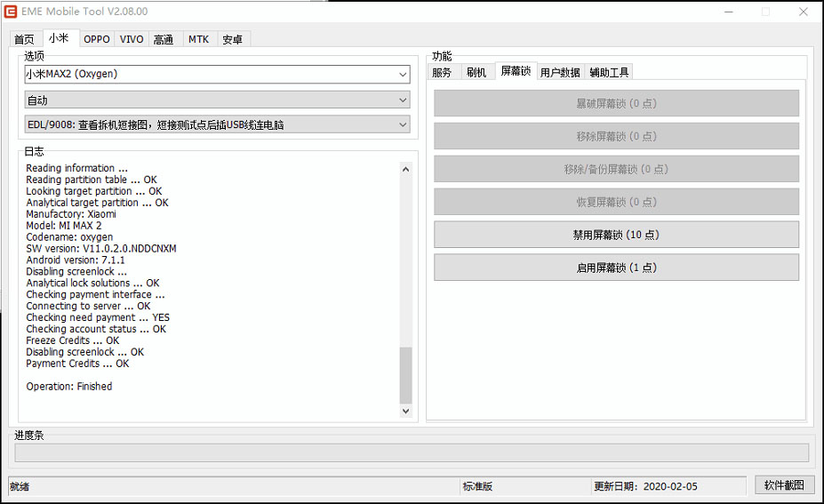
Task: Click the log line 'Model: MI MAX 2'
Action: click(x=64, y=226)
